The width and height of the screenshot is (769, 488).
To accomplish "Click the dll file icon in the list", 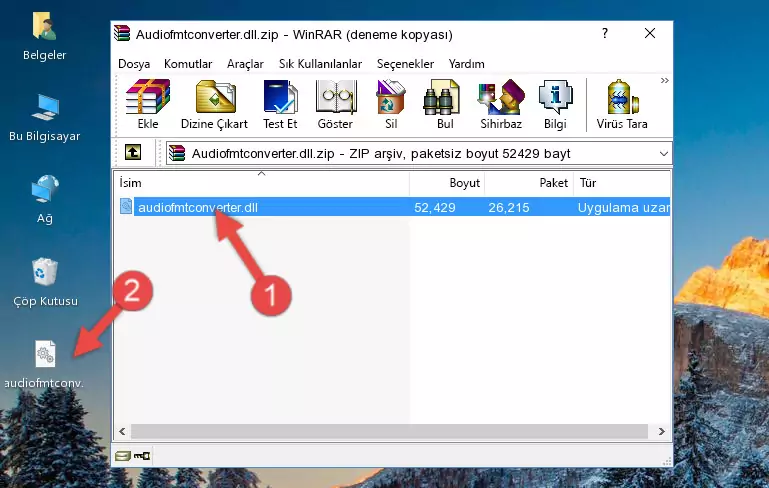I will click(x=126, y=206).
